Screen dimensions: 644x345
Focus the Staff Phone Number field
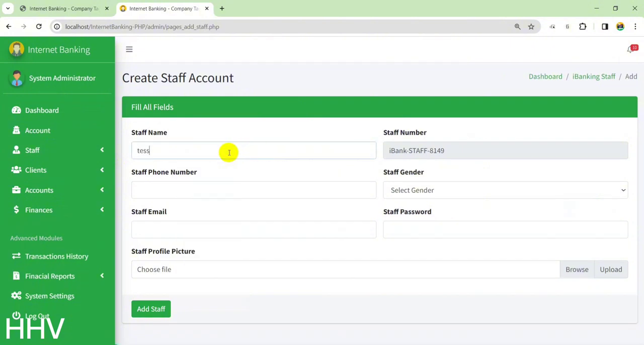(254, 190)
